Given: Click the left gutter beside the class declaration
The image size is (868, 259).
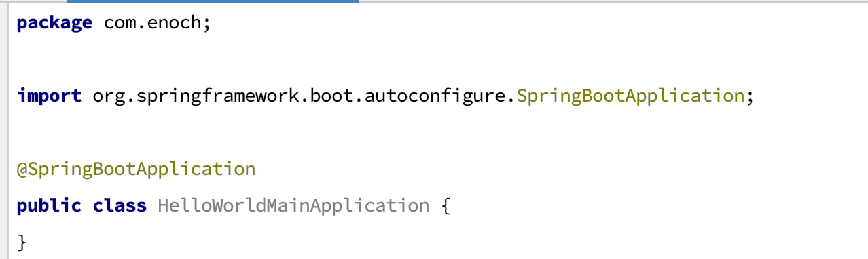Looking at the screenshot, I should pos(4,205).
